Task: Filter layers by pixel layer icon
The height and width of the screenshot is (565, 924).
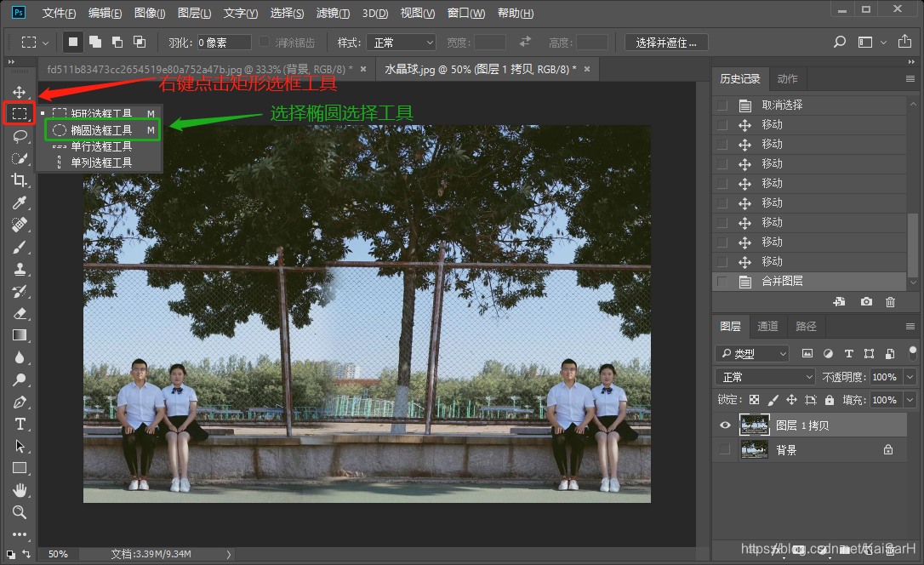Action: pyautogui.click(x=807, y=353)
